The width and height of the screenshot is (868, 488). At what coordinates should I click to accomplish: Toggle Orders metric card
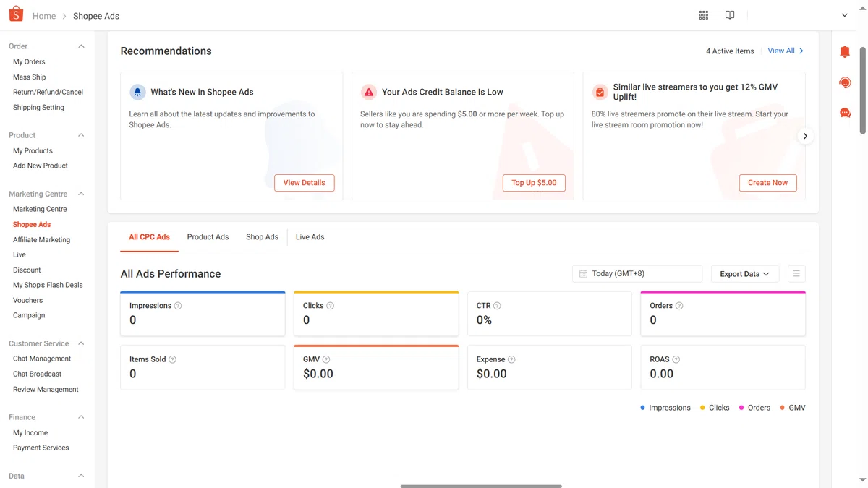[723, 314]
